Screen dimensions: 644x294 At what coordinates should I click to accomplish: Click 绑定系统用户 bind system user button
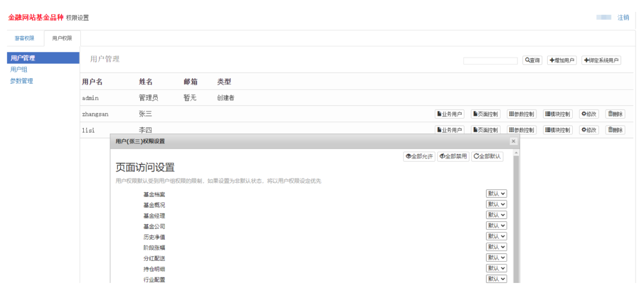(x=601, y=60)
